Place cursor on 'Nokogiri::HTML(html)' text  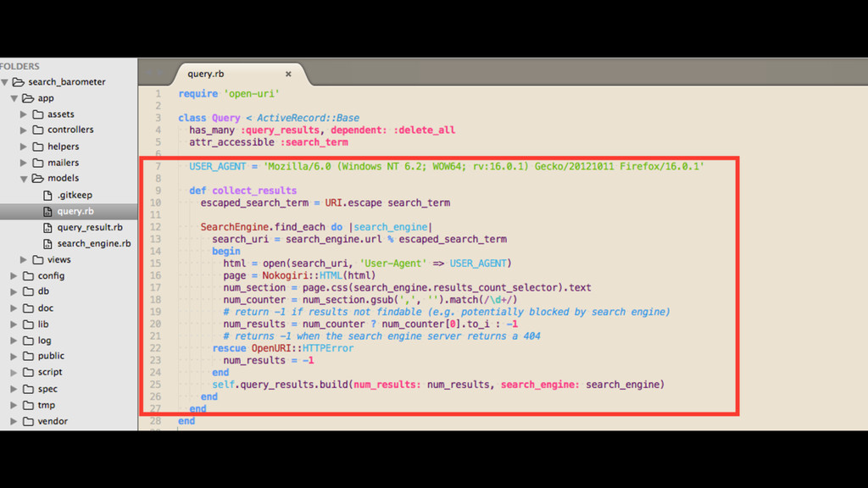[x=319, y=275]
